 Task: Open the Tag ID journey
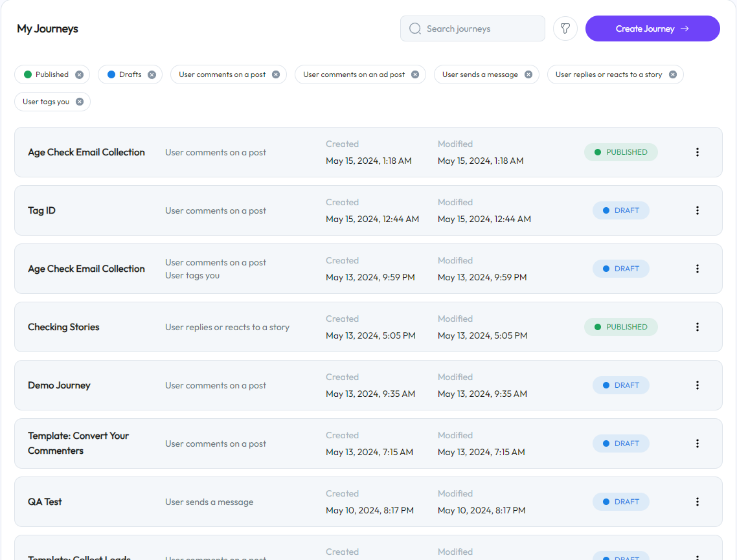click(42, 210)
